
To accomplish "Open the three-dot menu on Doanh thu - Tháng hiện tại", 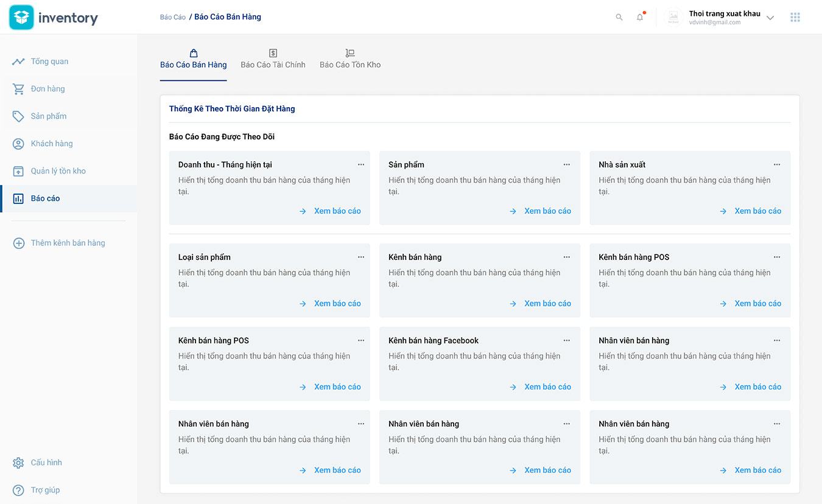I will point(361,165).
